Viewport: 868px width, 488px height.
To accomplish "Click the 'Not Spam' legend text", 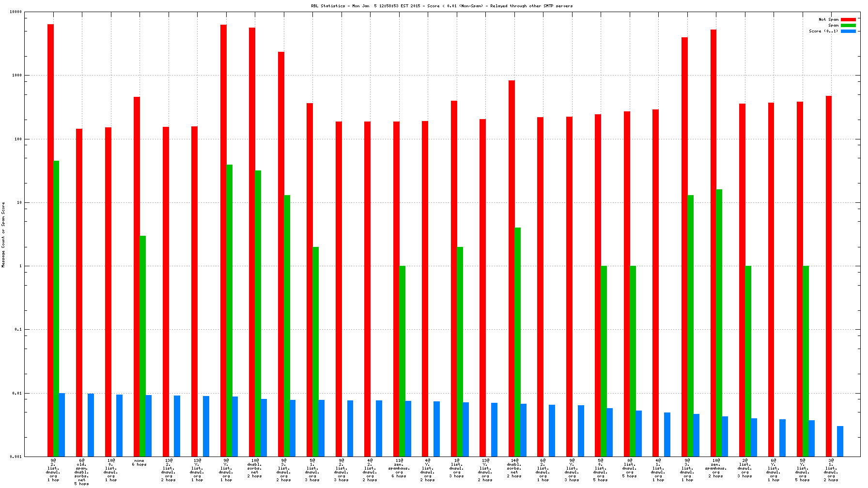I will (828, 19).
